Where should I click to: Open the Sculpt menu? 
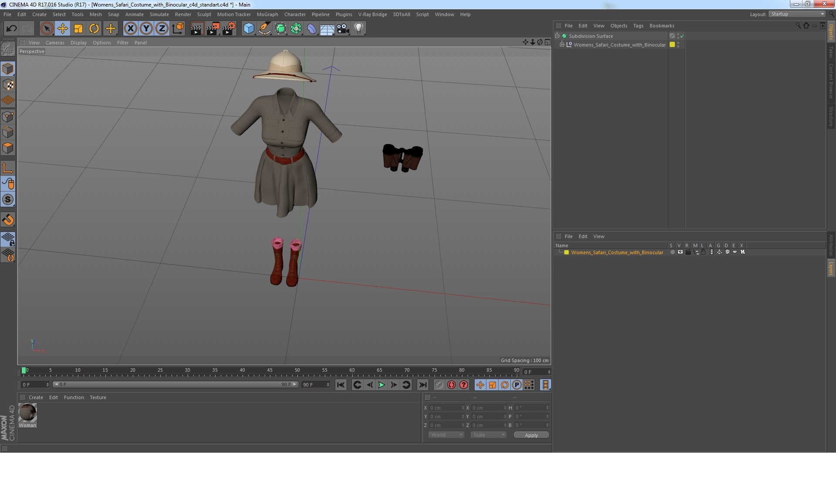click(x=204, y=14)
